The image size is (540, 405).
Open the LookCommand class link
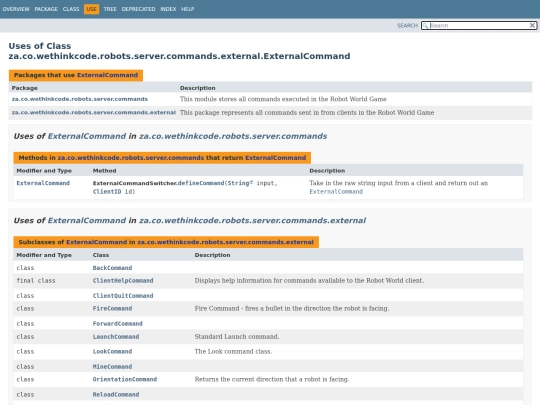coord(112,352)
